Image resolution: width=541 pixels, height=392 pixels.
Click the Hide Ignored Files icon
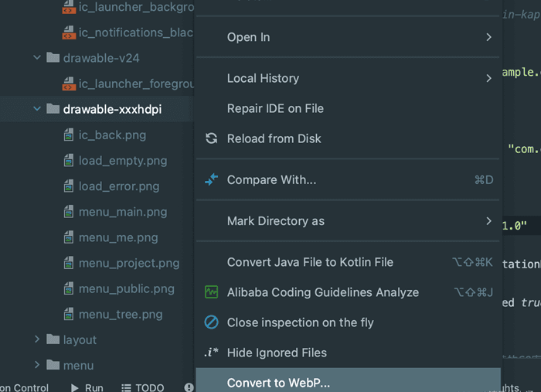pos(211,353)
